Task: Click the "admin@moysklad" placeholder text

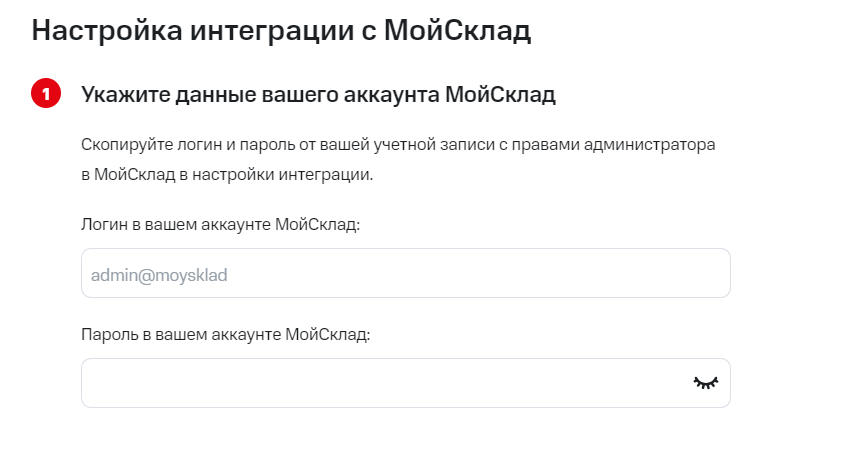Action: pyautogui.click(x=159, y=274)
